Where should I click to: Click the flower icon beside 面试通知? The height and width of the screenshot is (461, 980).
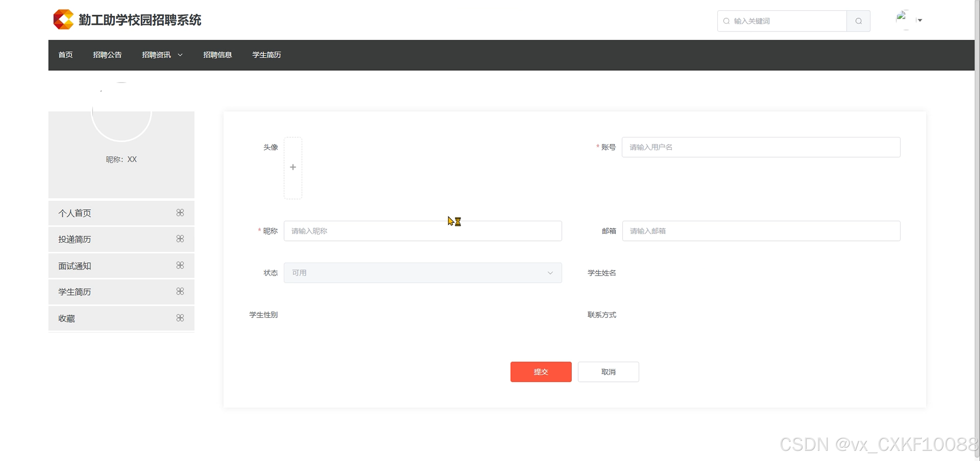(180, 265)
